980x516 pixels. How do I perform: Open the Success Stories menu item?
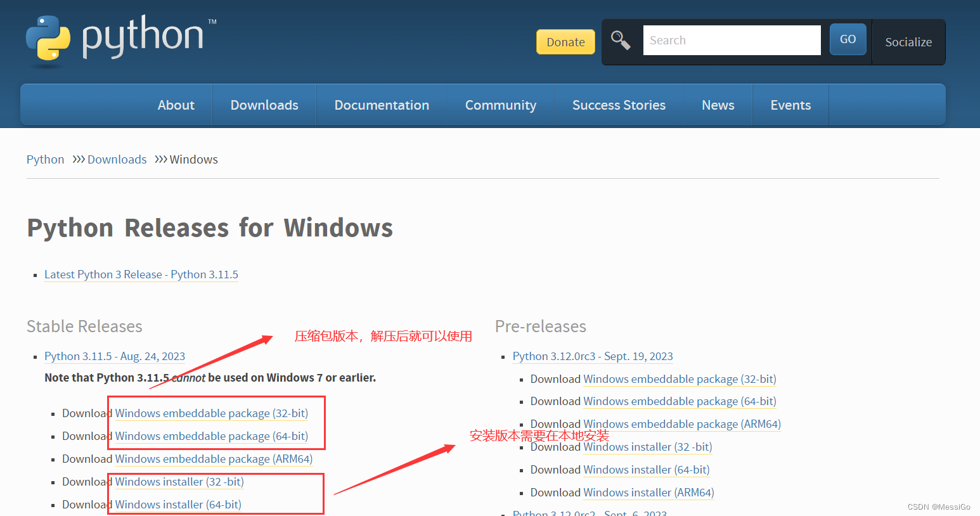pos(619,105)
